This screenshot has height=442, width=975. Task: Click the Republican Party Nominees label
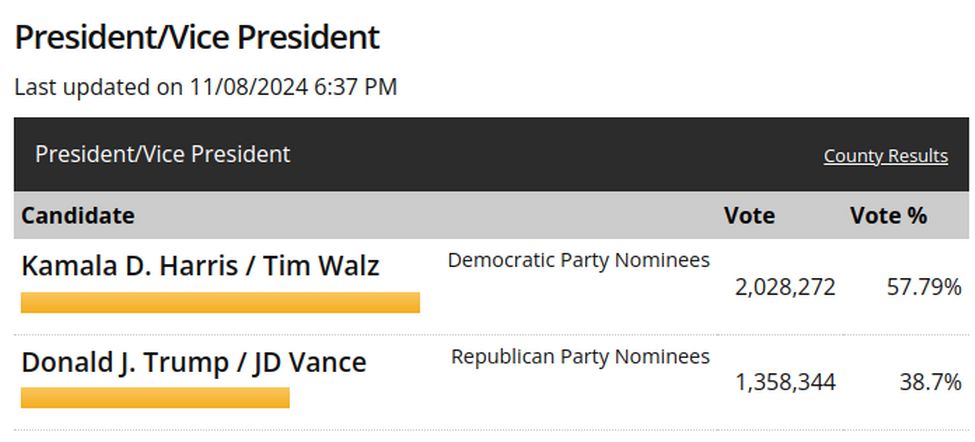tap(580, 356)
